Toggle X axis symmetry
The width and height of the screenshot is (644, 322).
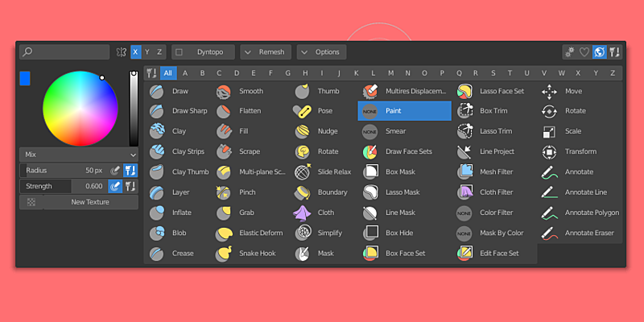coord(135,52)
